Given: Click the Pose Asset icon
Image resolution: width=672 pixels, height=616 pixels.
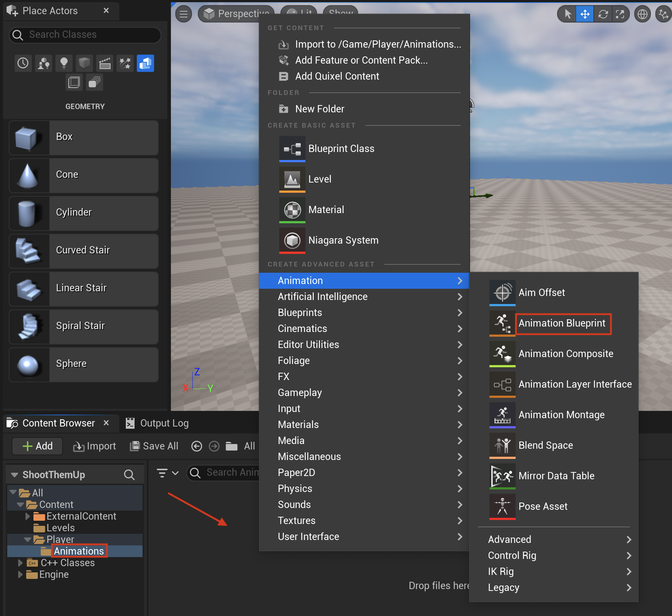Looking at the screenshot, I should [503, 507].
